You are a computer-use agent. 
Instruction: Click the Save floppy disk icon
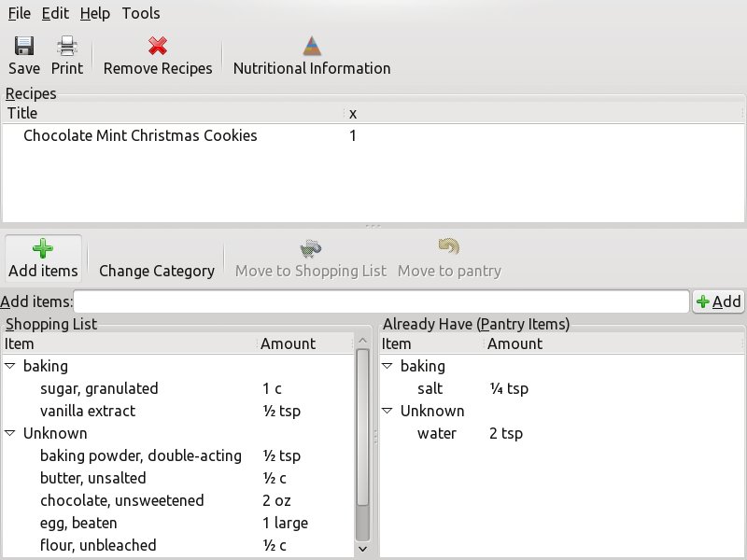[24, 46]
